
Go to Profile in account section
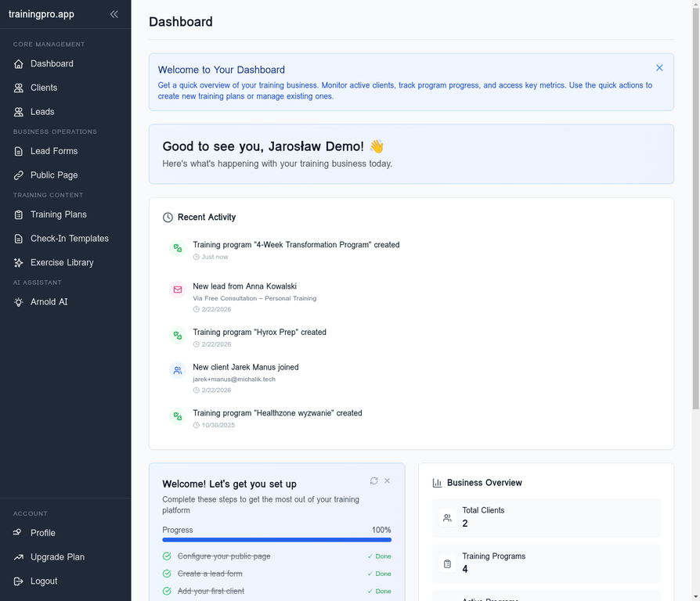point(42,533)
